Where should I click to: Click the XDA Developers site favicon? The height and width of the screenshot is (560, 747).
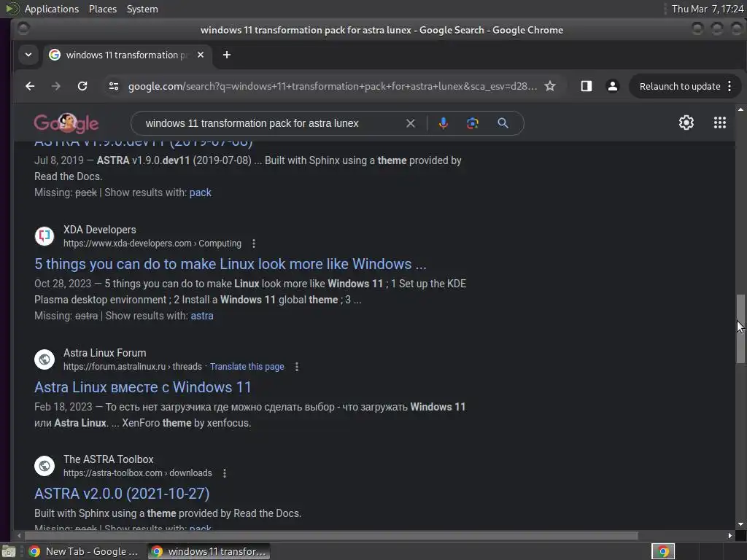(44, 236)
